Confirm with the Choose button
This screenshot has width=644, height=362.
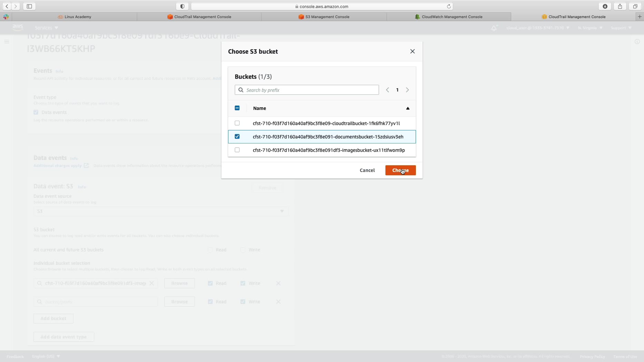click(400, 170)
